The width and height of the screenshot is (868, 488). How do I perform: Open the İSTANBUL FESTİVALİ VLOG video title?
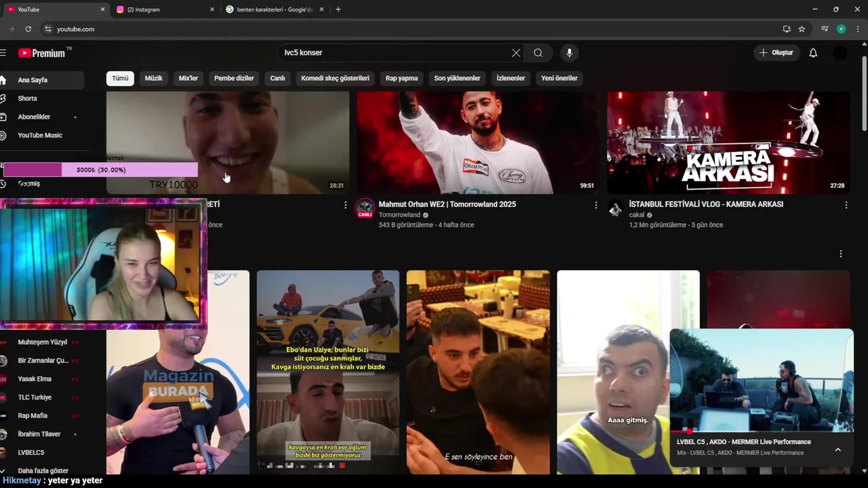pyautogui.click(x=706, y=204)
